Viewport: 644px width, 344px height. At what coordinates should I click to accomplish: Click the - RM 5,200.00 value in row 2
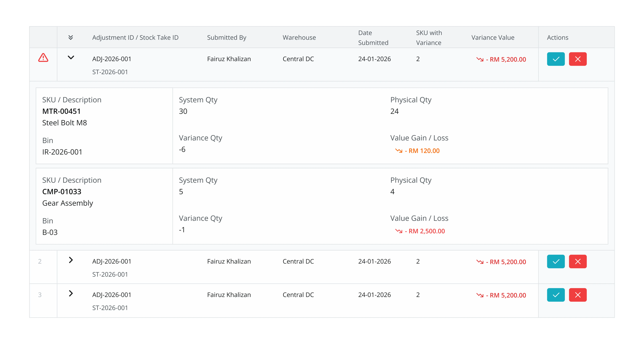tap(506, 262)
